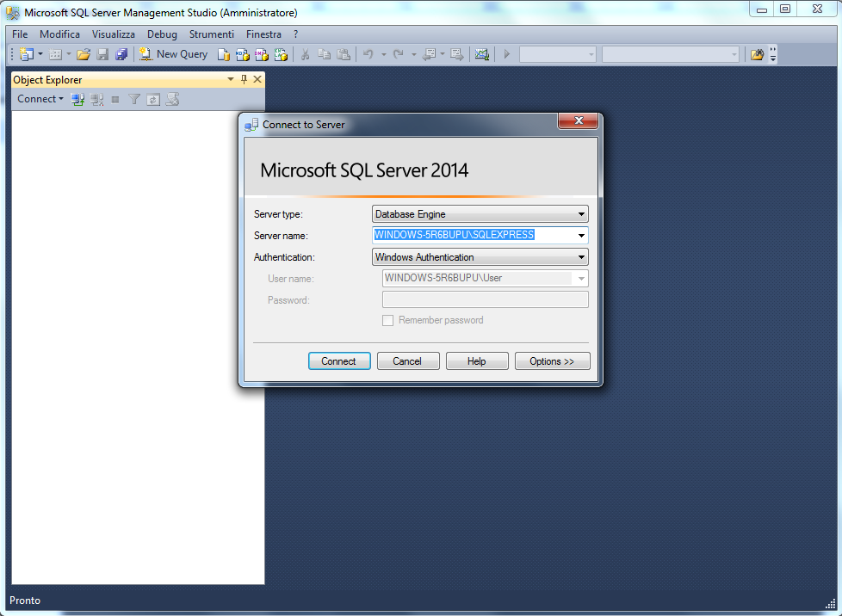Click the Analysis Services DMX Query icon
The width and height of the screenshot is (842, 616).
262,54
